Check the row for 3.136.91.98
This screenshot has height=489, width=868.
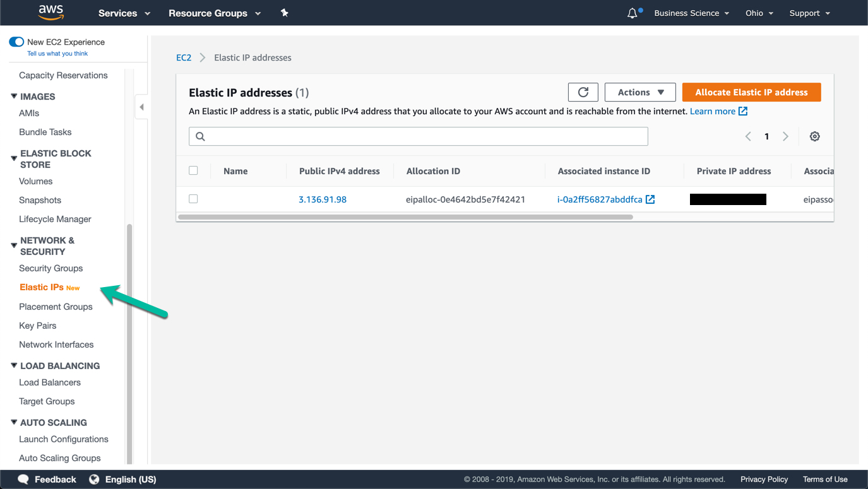193,199
